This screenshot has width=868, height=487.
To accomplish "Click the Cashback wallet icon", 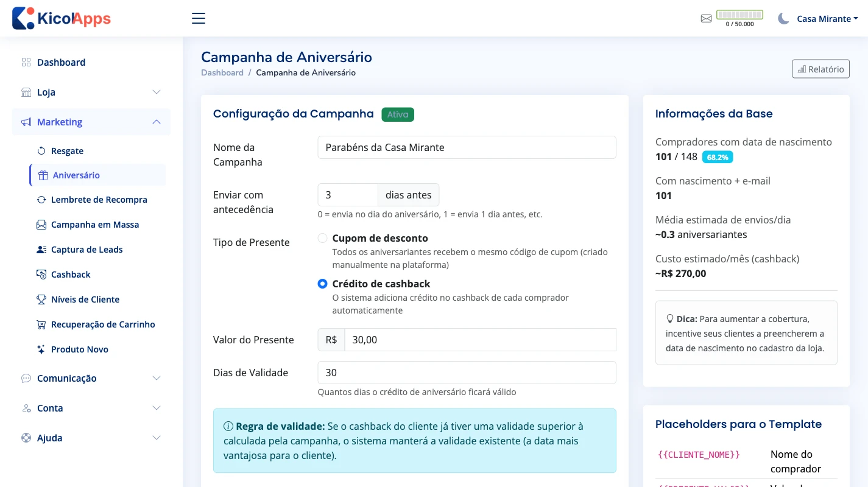I will click(41, 275).
